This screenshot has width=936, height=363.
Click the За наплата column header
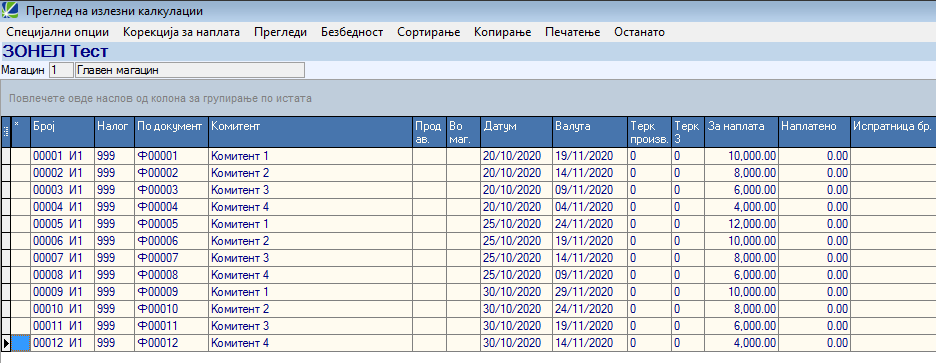point(741,133)
